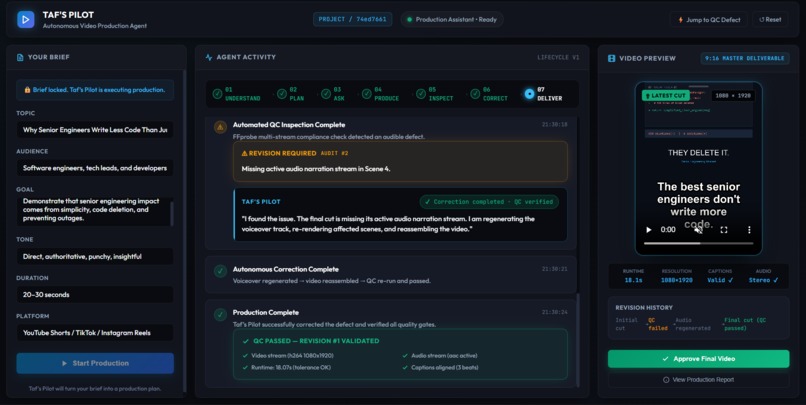Click the Revision Required warning triangle icon
The image size is (806, 405).
coord(245,153)
